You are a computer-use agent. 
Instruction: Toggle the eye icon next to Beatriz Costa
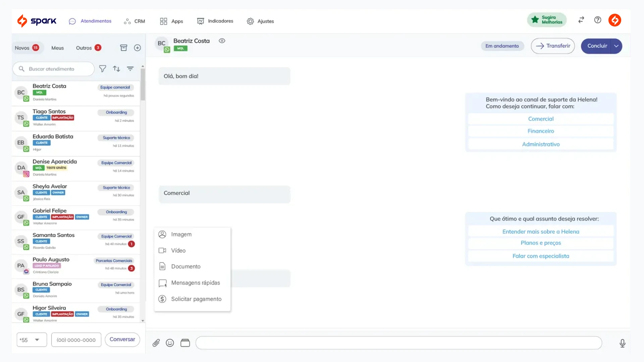222,41
